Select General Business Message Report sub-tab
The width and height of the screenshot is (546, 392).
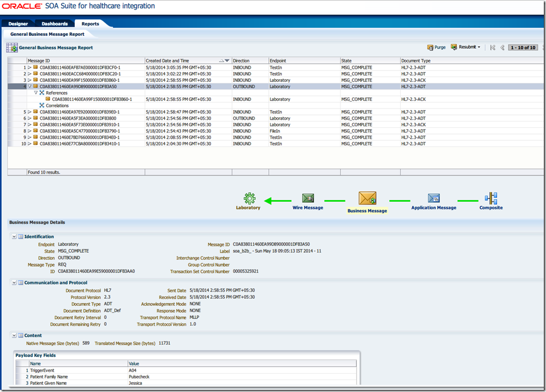(47, 34)
